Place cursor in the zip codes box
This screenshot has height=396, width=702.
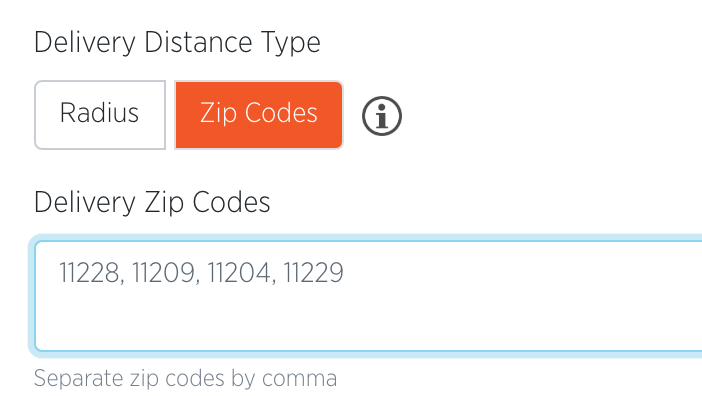tap(368, 296)
